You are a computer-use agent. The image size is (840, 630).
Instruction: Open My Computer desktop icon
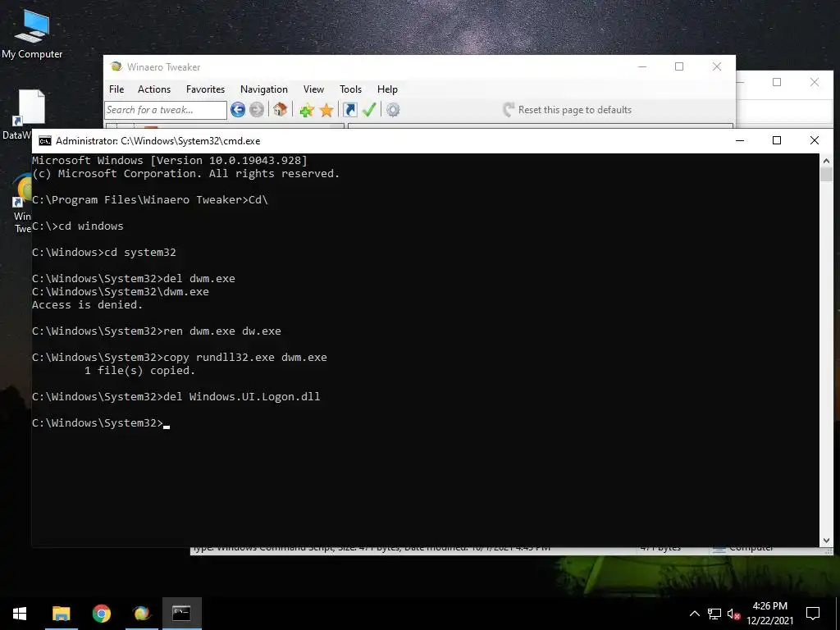click(32, 33)
